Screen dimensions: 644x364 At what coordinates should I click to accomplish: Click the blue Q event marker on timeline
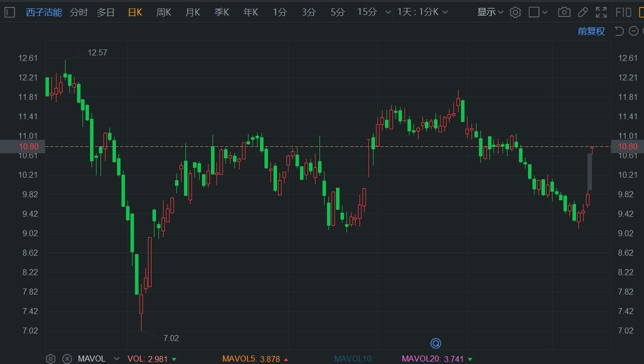click(435, 343)
